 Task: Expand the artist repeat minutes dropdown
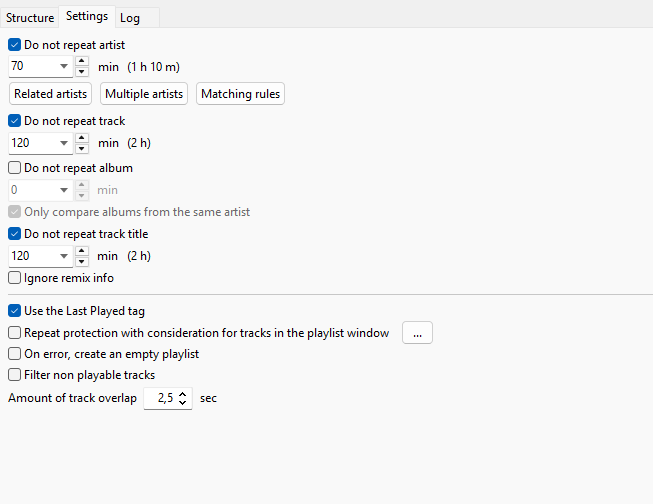(x=63, y=67)
